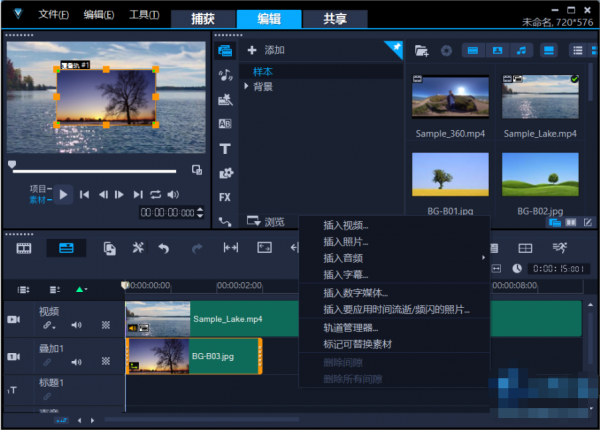Open the 文件 menu

click(54, 15)
